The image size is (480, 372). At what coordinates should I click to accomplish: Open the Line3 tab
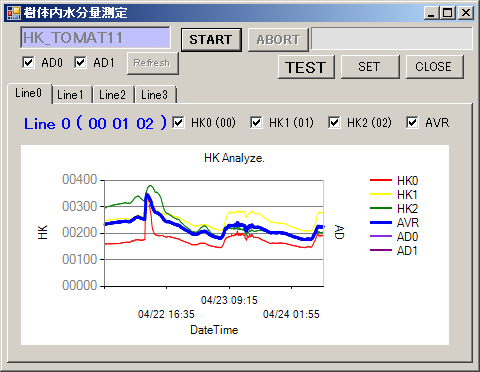156,95
